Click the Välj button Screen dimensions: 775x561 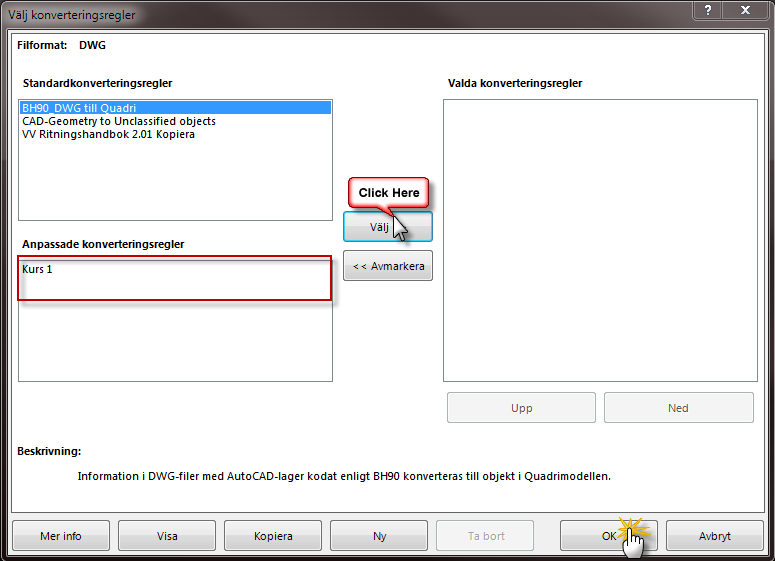point(388,227)
